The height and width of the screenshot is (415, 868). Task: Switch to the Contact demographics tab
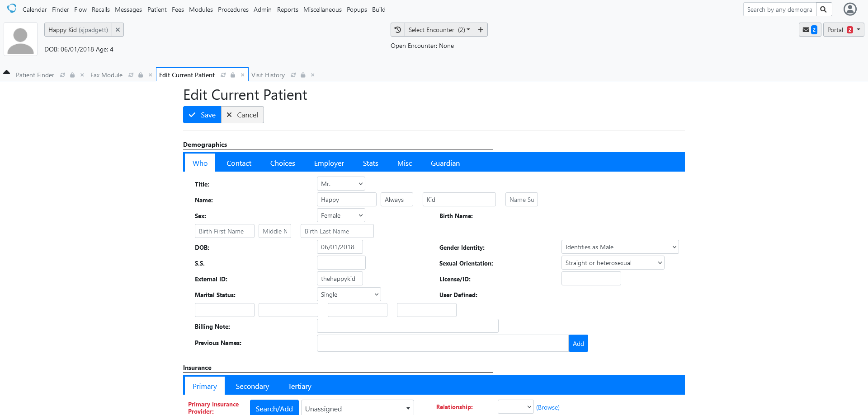click(x=239, y=163)
